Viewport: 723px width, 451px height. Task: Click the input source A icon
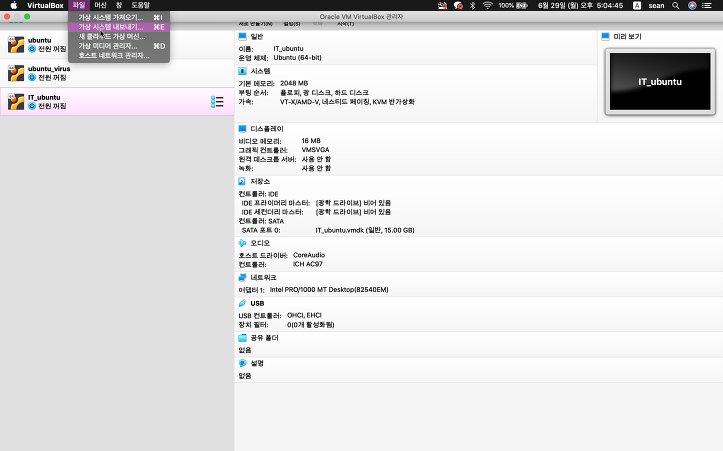click(637, 6)
